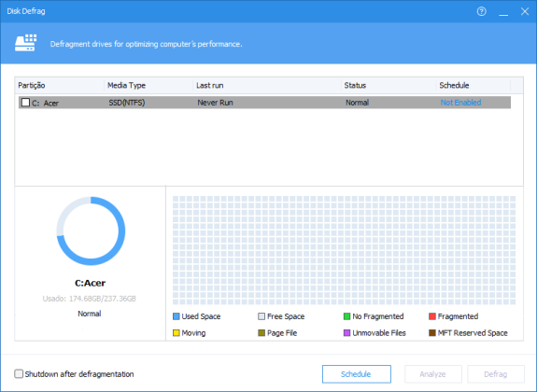Click the Page File olive legend square
Screen dimensions: 537x392
(x=261, y=333)
